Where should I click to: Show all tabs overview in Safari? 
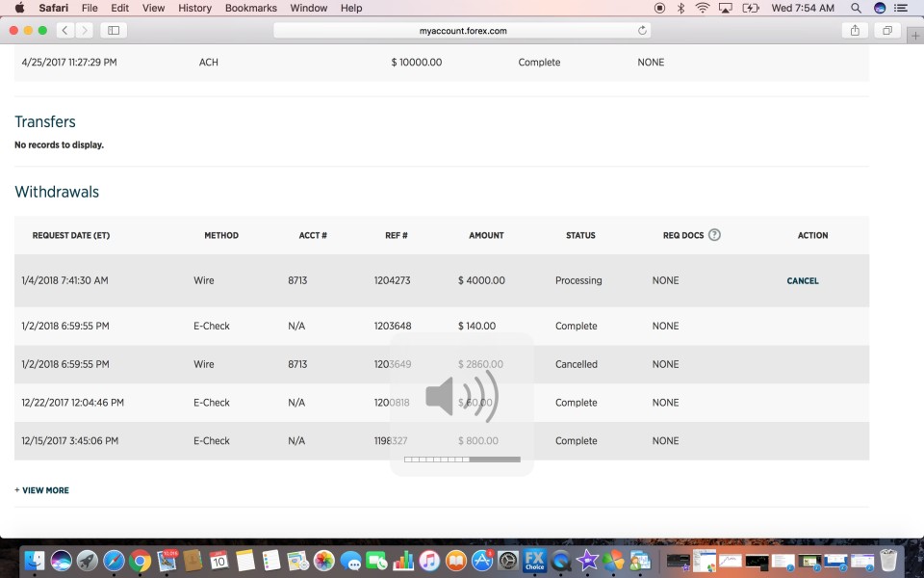click(886, 30)
